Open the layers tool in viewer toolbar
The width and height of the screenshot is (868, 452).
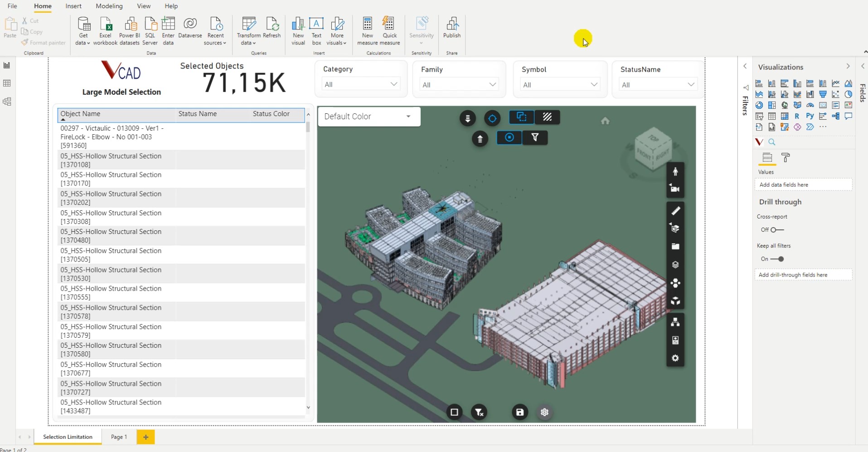[x=675, y=265]
